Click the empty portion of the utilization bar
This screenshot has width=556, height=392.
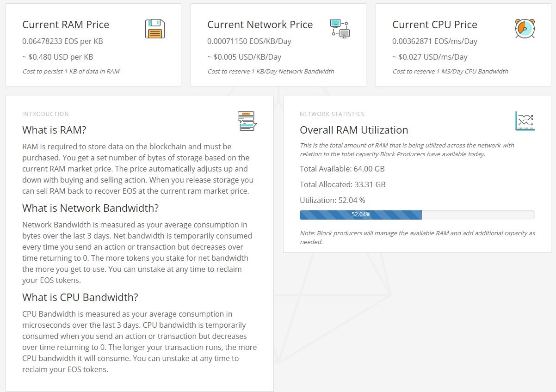[x=478, y=214]
